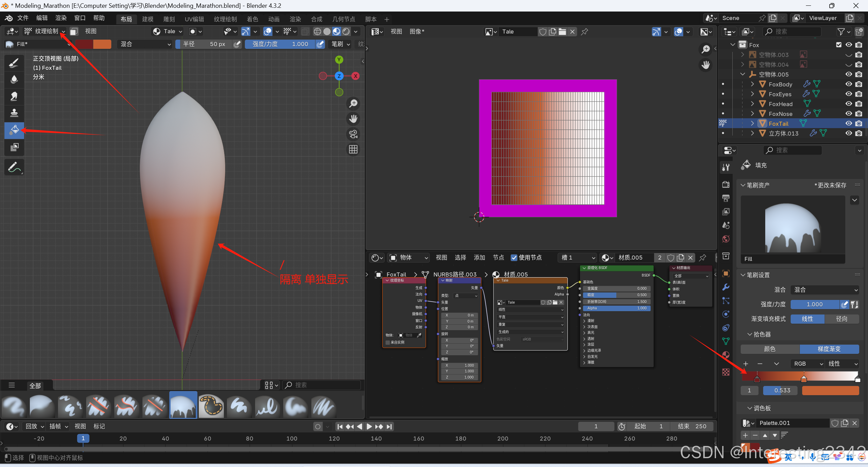
Task: Select the Smear tool
Action: (14, 96)
